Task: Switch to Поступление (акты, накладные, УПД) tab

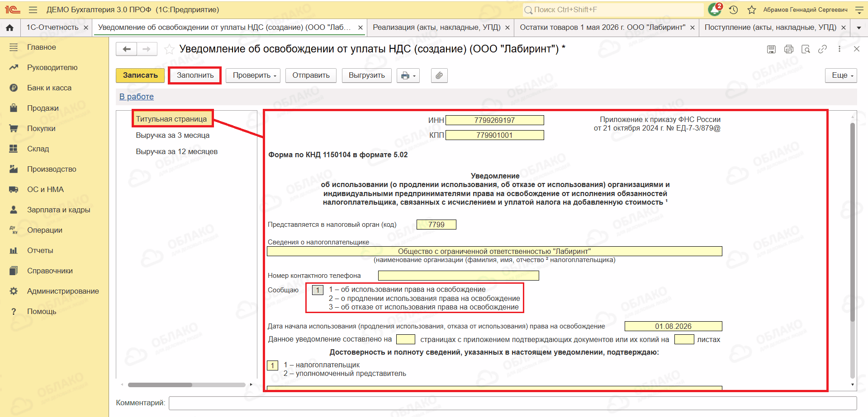Action: pyautogui.click(x=770, y=28)
